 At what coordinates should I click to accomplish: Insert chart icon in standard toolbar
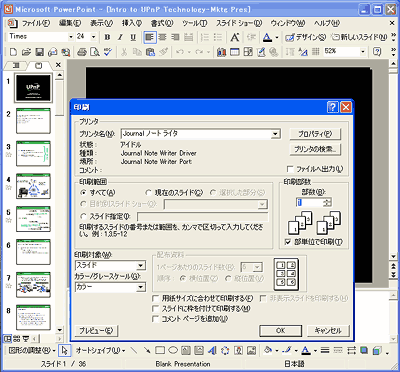221,52
